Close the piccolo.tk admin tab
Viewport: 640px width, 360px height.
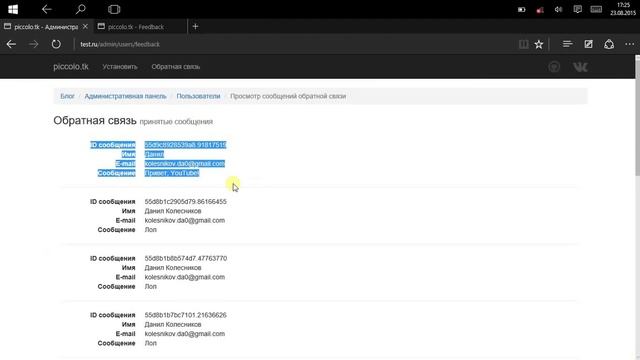pos(85,27)
